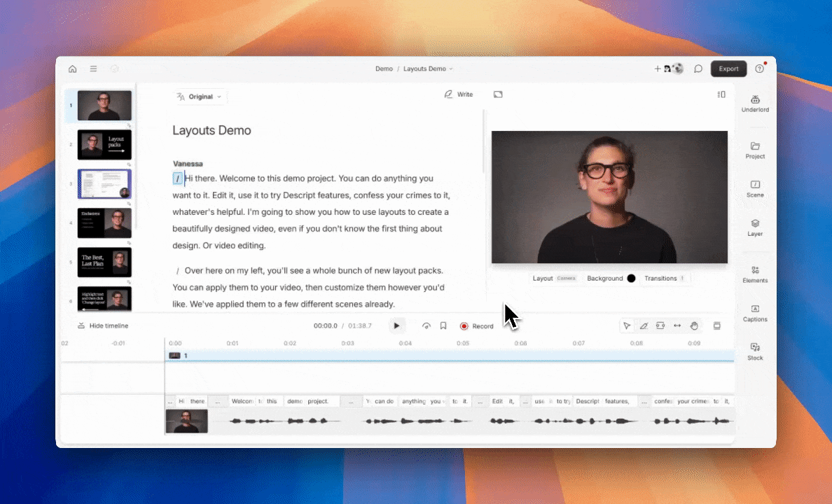Click the 'Layouts Demo' script heading
832x504 pixels.
(212, 130)
